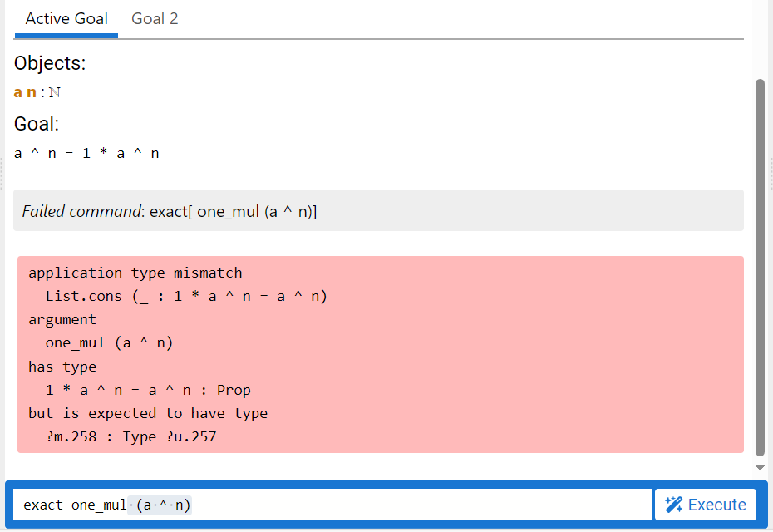Click the goal expression a ^ n = 1 * a ^ n
This screenshot has height=532, width=773.
click(86, 154)
